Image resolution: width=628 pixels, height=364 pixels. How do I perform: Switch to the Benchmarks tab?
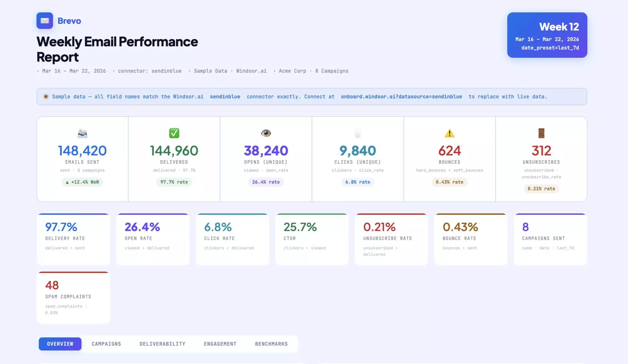tap(271, 344)
